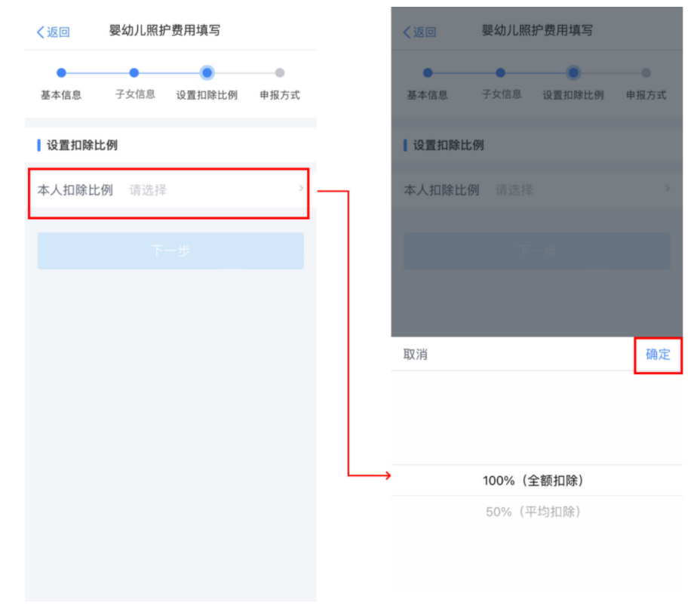Viewport: 700px width, 612px height.
Task: Open 本人扣除比例 selector on left screen
Action: [x=169, y=190]
